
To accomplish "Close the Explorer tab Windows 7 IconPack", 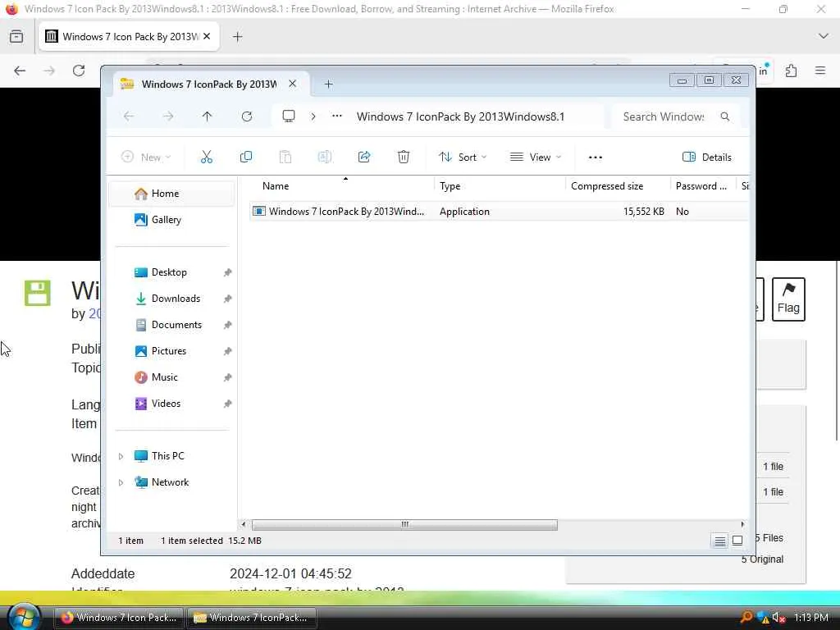I will (x=293, y=84).
